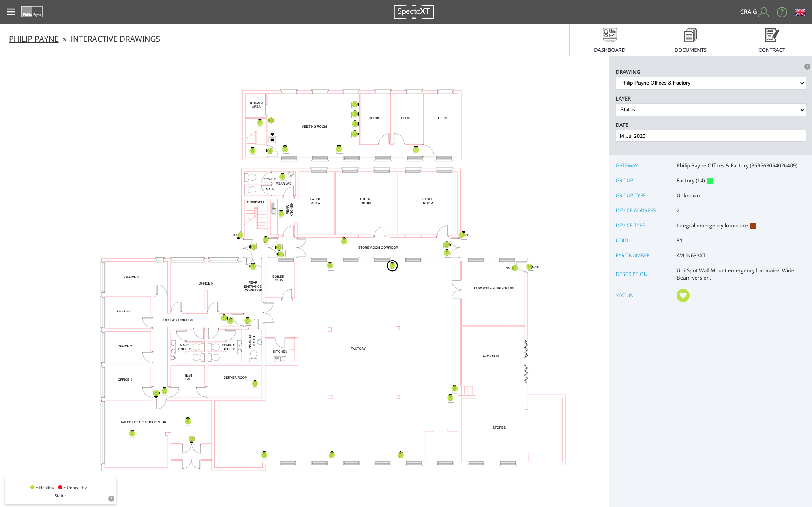Image resolution: width=812 pixels, height=507 pixels.
Task: Open the CRAIG user account icon
Action: coord(764,12)
